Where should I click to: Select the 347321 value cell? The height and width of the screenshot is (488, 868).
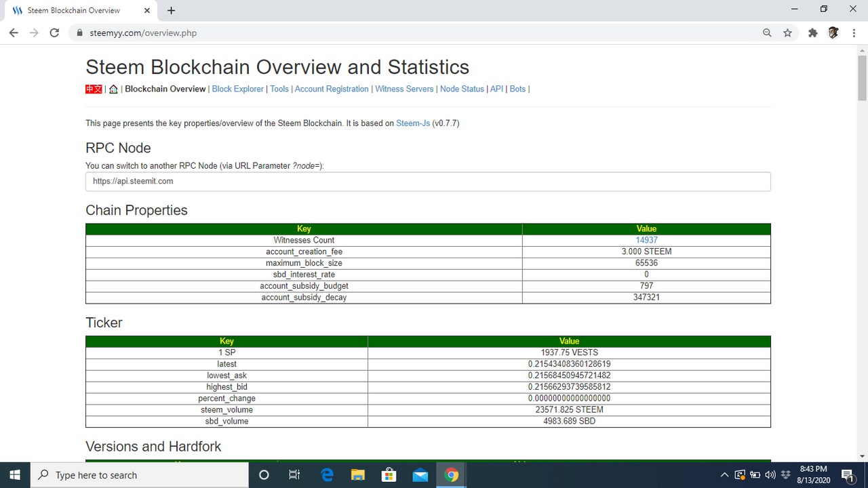646,298
